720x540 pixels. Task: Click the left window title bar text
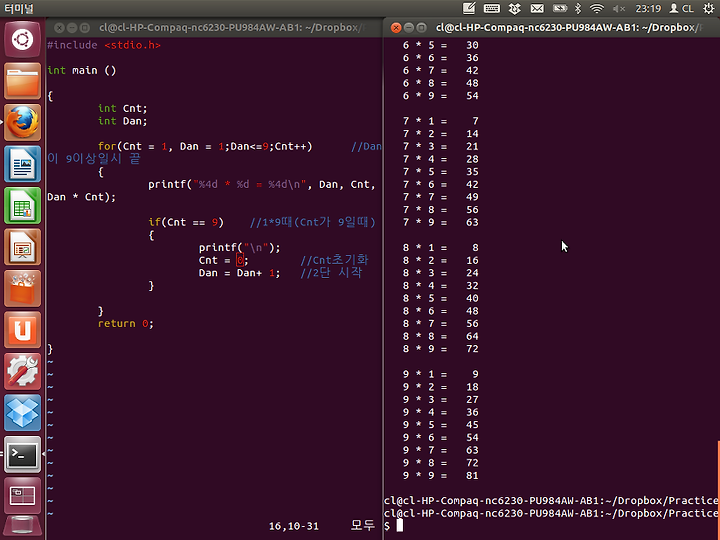(232, 28)
